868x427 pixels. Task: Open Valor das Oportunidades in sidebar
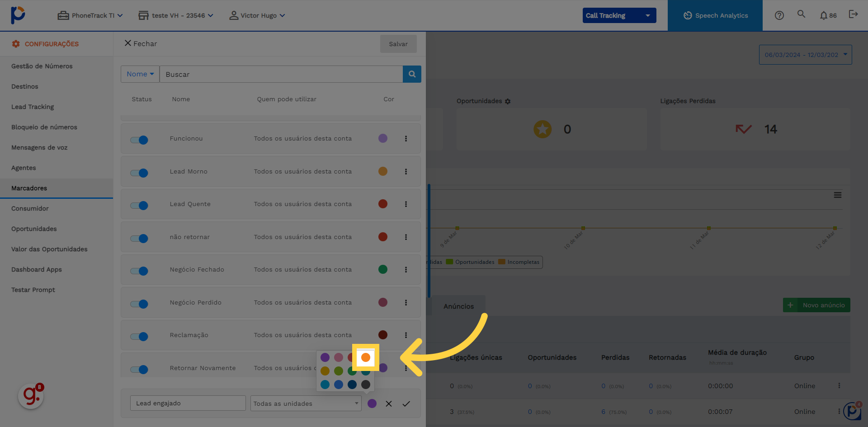49,249
